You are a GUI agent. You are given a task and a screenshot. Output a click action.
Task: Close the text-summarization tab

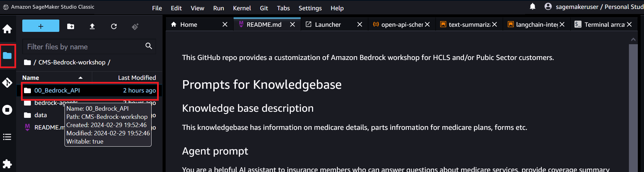pyautogui.click(x=494, y=24)
